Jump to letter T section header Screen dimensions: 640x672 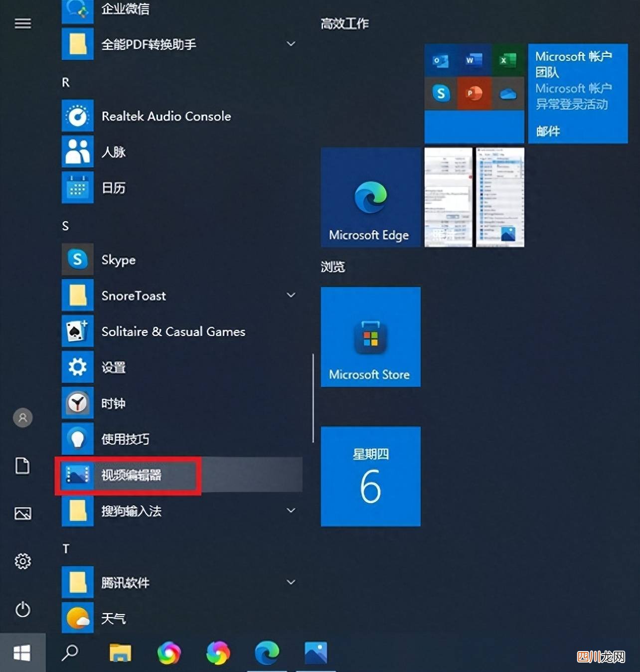pyautogui.click(x=65, y=549)
